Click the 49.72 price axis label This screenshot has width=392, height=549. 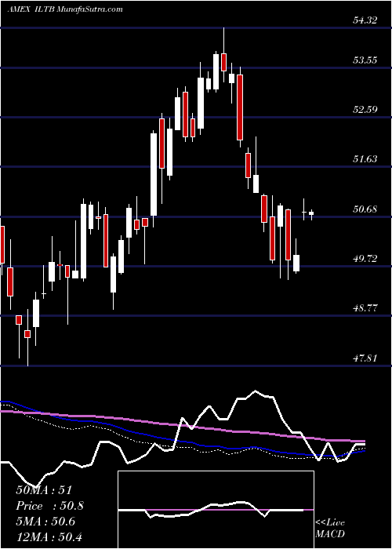pyautogui.click(x=365, y=259)
